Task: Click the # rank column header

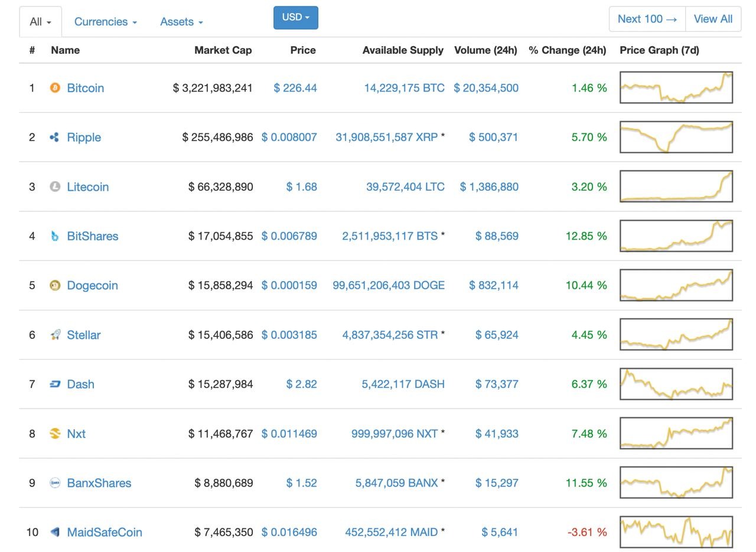Action: 32,50
